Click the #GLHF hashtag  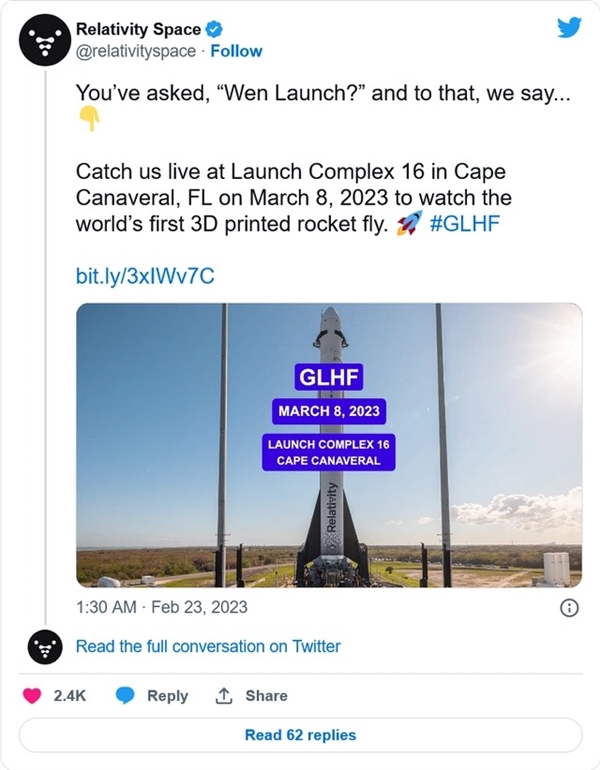464,223
